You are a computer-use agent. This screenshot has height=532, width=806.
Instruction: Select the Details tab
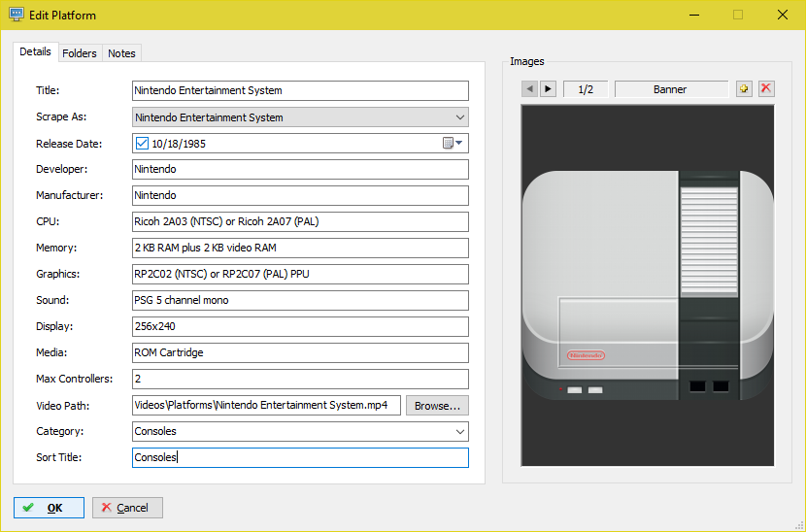coord(36,51)
